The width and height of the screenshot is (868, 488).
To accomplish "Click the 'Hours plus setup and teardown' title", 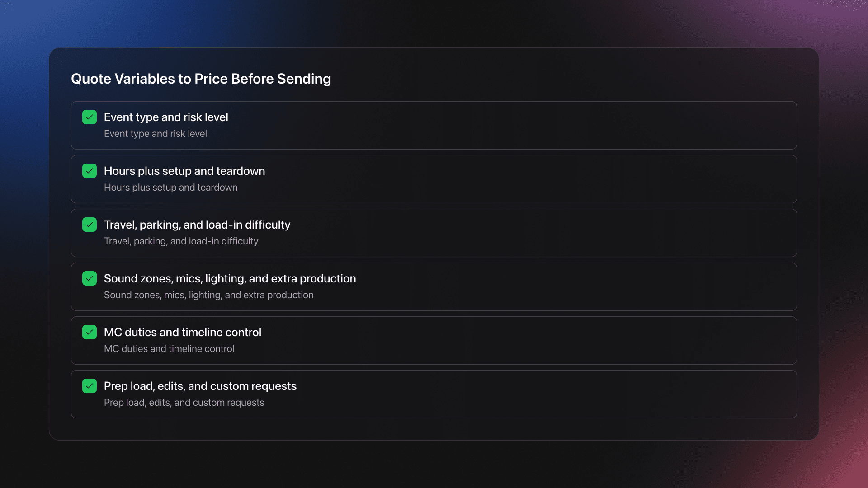I will pyautogui.click(x=184, y=171).
